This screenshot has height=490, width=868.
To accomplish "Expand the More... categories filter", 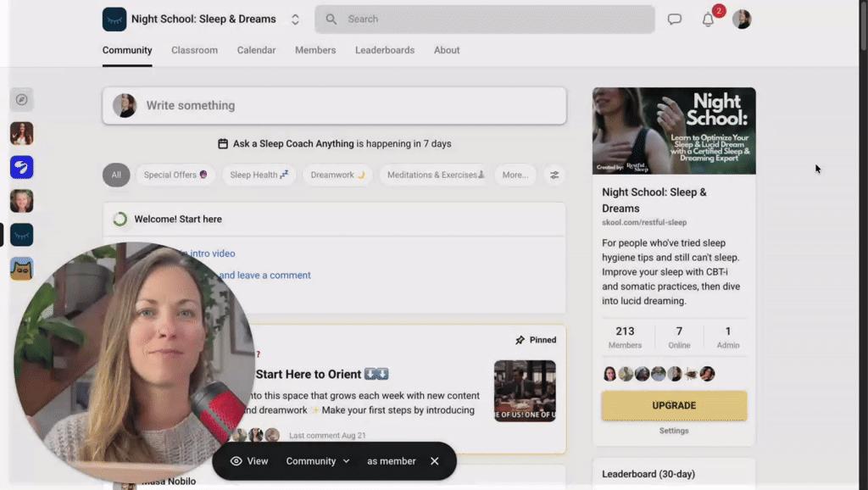I will coord(515,175).
